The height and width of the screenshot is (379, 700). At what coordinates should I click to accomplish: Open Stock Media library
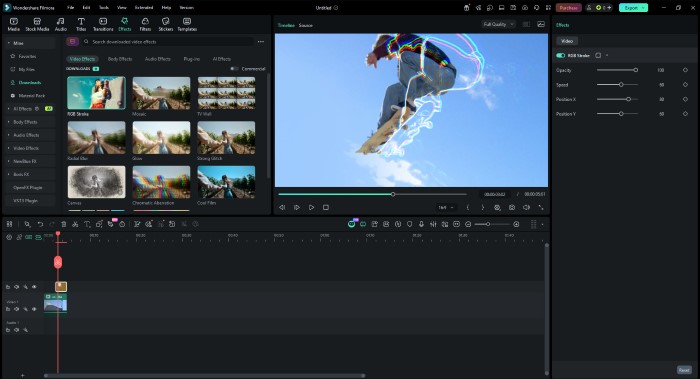tap(37, 24)
